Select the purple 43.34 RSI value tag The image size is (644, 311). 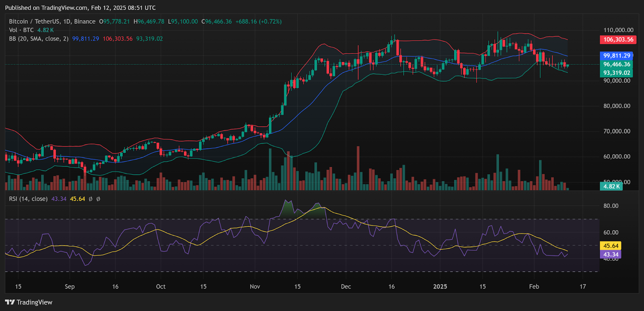[611, 254]
